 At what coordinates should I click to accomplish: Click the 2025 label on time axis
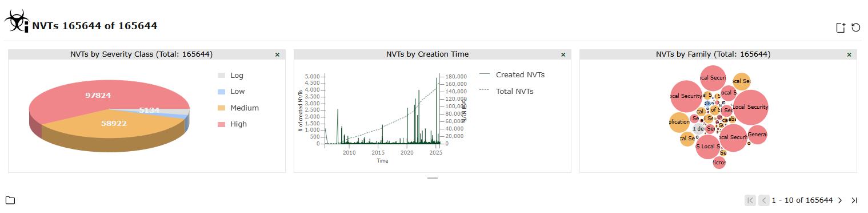435,153
